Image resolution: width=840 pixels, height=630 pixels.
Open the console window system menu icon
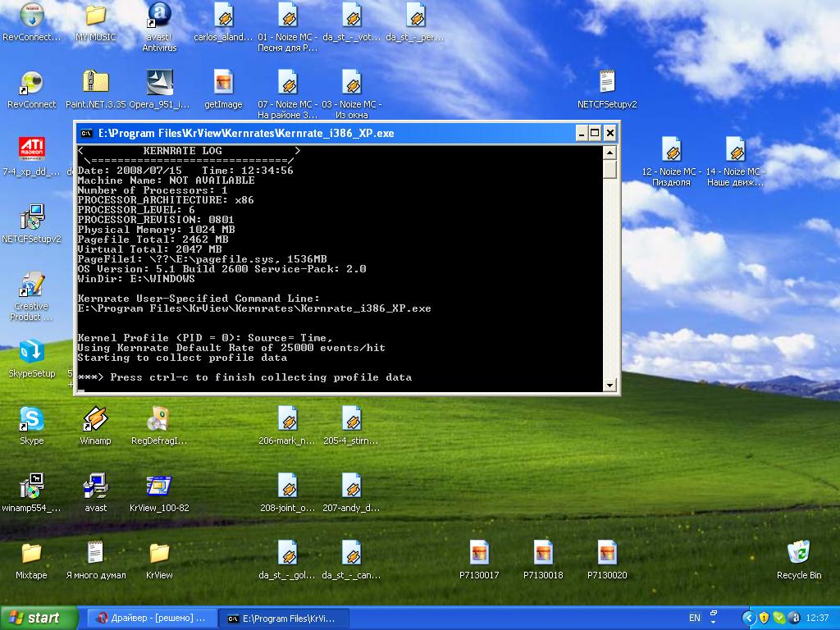(86, 133)
